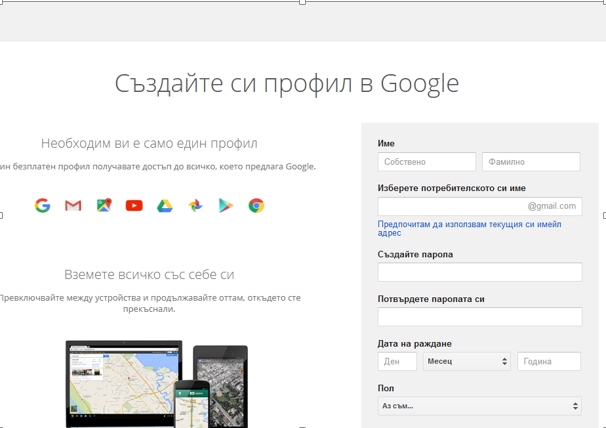Click the Потвърдете паролата си field
Image resolution: width=606 pixels, height=428 pixels.
(480, 317)
